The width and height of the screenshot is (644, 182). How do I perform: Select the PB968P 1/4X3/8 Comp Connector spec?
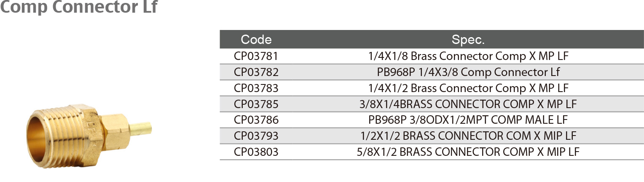(x=468, y=72)
